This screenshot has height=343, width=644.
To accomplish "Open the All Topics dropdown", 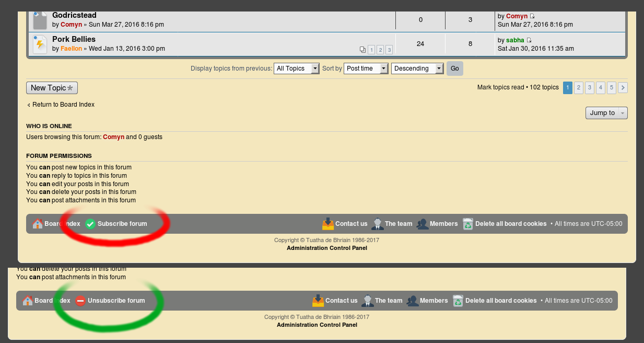I will 296,68.
